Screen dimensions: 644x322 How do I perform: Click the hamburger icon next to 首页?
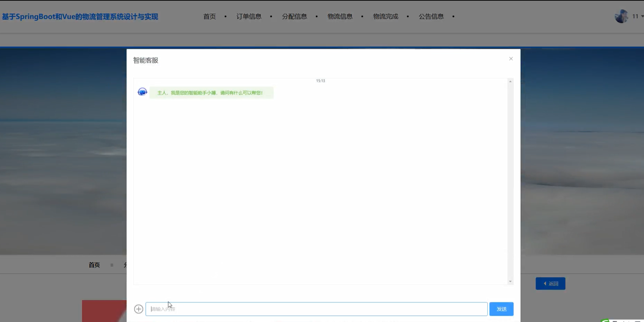click(x=112, y=265)
